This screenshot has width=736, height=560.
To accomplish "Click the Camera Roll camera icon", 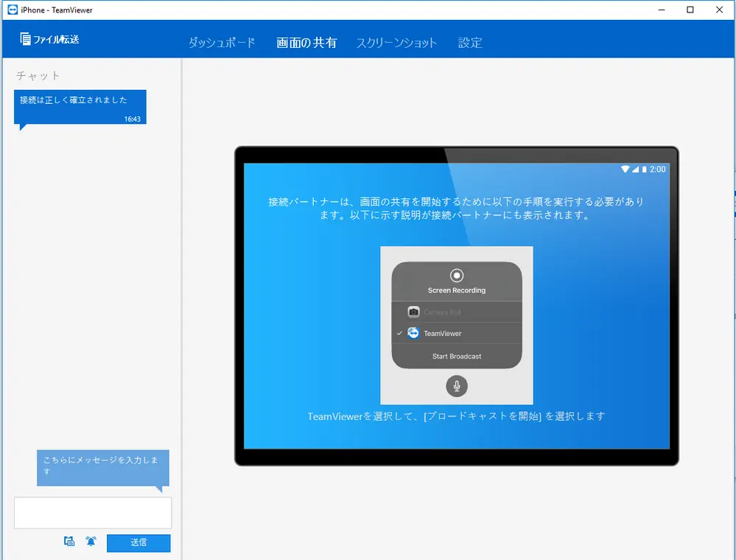I will point(413,312).
